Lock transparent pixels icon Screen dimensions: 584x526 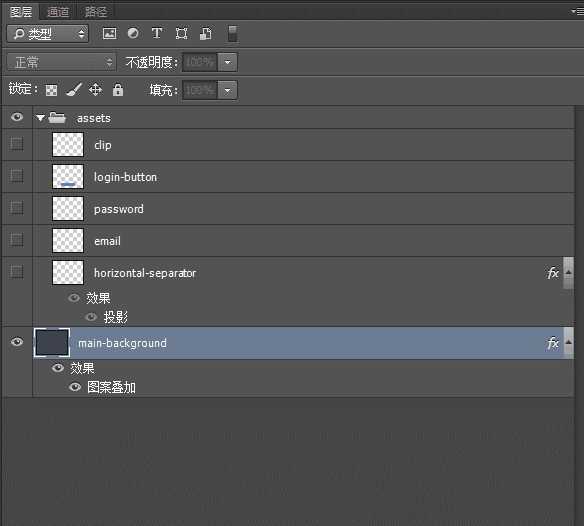click(x=51, y=90)
